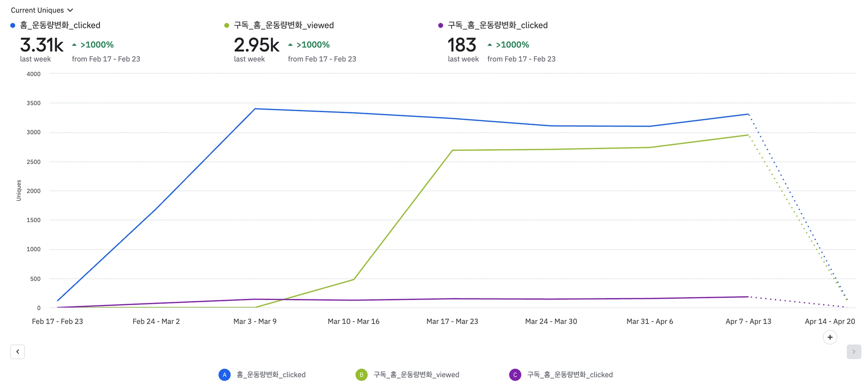Click the Mar 3 - Mar 9 axis label
Image resolution: width=868 pixels, height=389 pixels.
pyautogui.click(x=255, y=321)
